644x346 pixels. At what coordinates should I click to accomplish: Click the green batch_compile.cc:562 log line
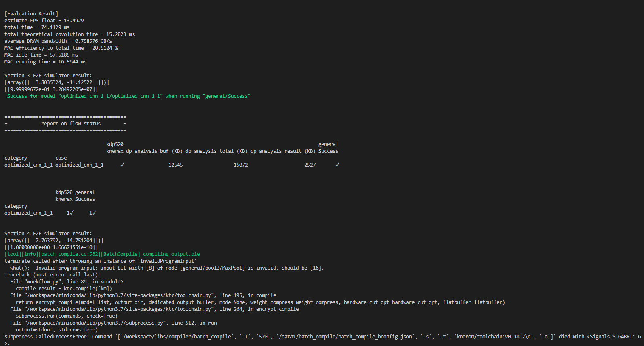pyautogui.click(x=102, y=254)
